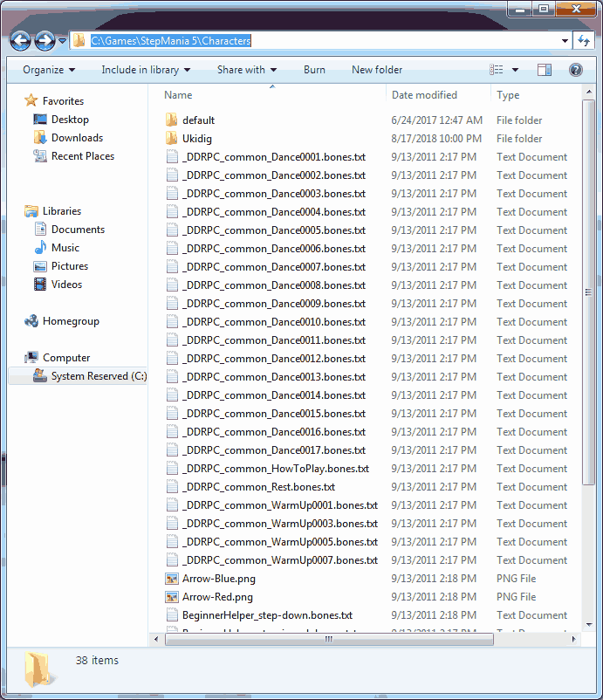Select Favorites in the navigation pane

tap(63, 101)
